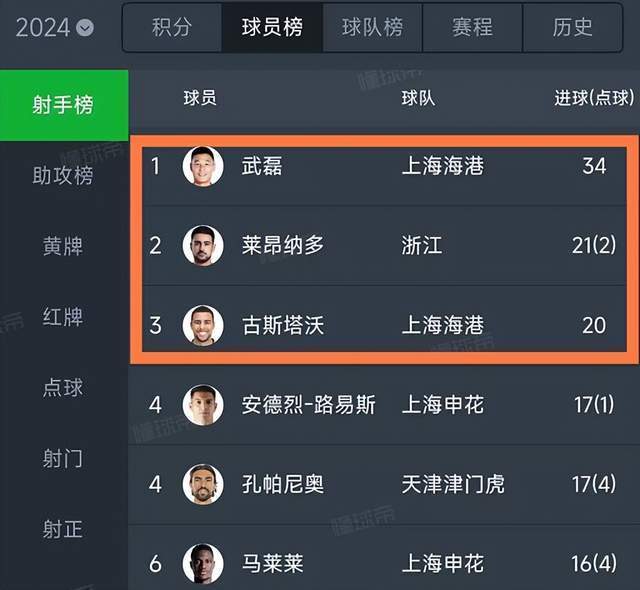This screenshot has width=640, height=590.
Task: Open the 球队榜 tab
Action: pos(372,28)
